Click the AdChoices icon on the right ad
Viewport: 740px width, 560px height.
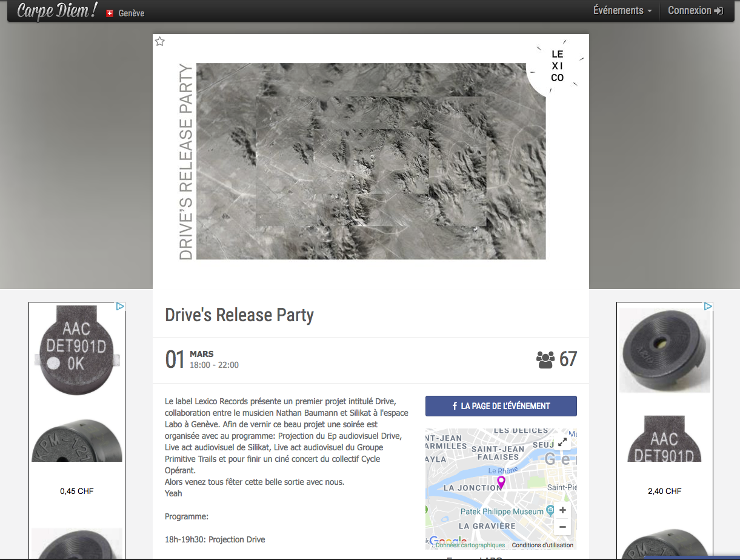[x=708, y=306]
